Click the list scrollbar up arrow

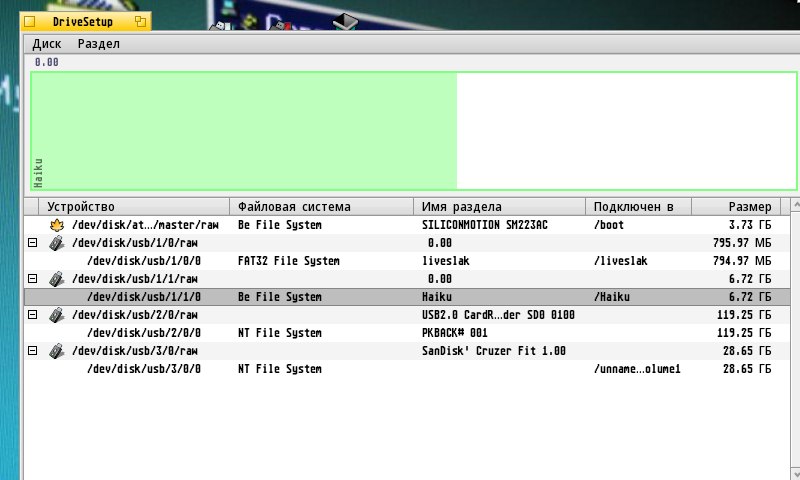pos(795,205)
